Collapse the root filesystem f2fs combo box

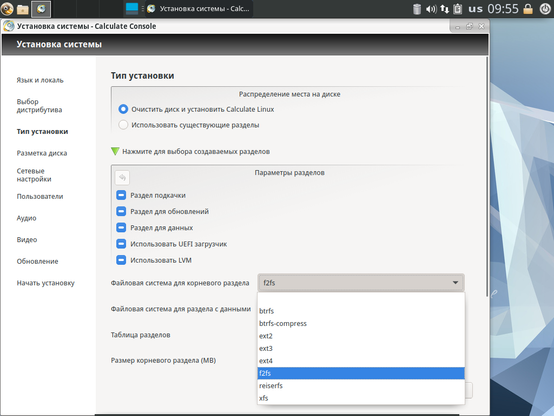click(361, 283)
